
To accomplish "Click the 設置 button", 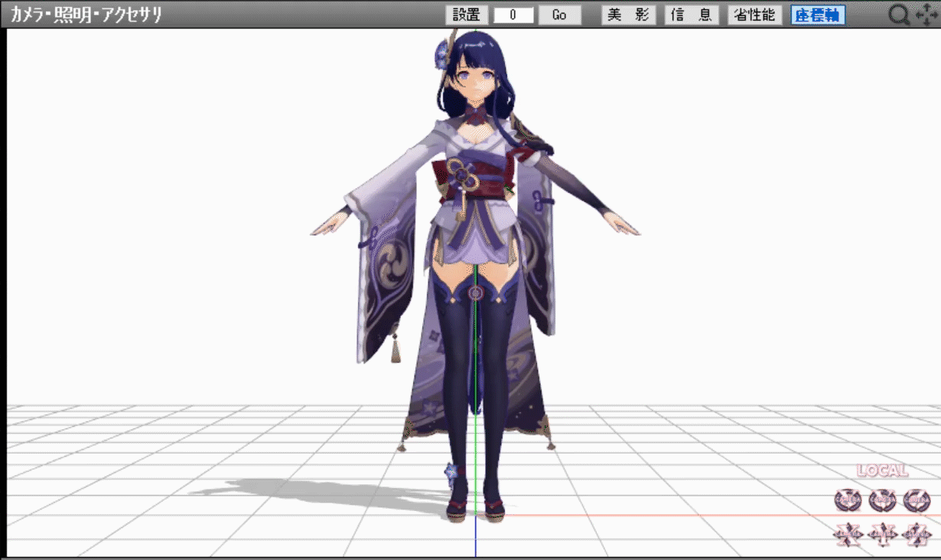I will pos(467,15).
